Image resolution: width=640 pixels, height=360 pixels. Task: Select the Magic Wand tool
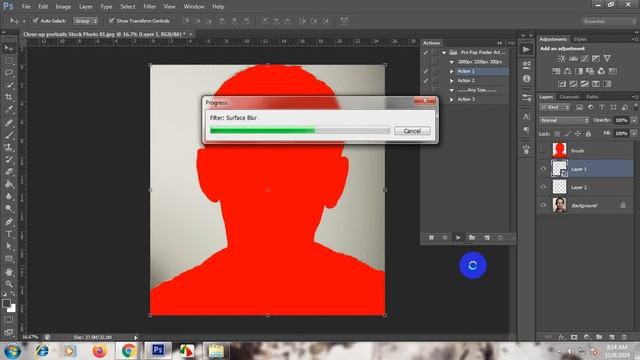(x=9, y=85)
